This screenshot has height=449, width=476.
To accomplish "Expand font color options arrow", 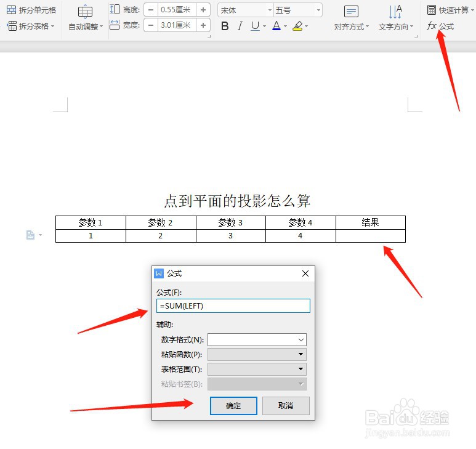I will 285,26.
